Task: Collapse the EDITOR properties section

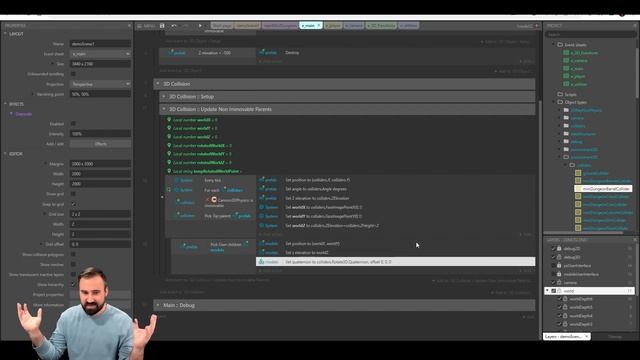Action: click(5, 154)
